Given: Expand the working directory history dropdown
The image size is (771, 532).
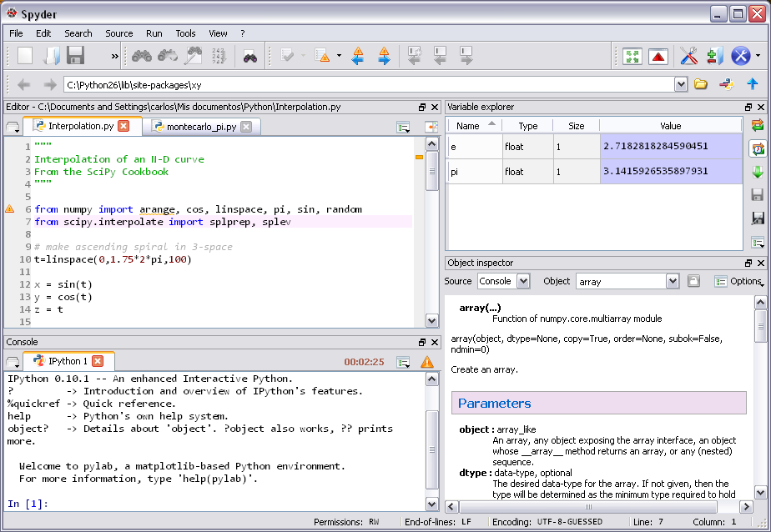Looking at the screenshot, I should 683,84.
